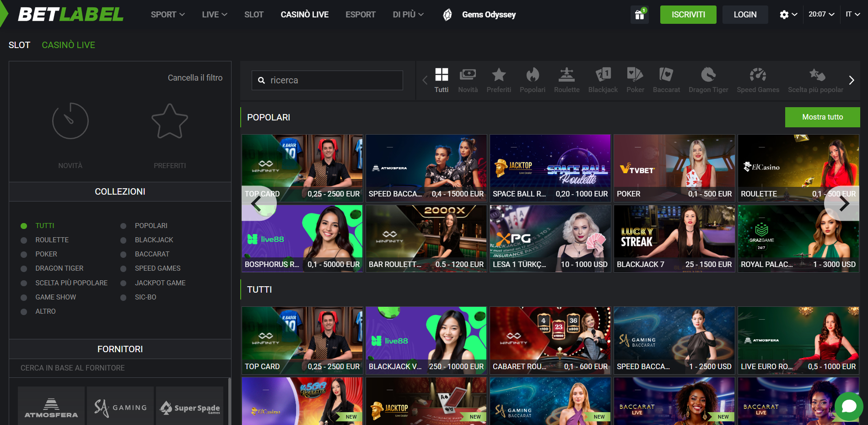Screen dimensions: 868x425
Task: Open the settings gear dropdown
Action: click(x=788, y=15)
